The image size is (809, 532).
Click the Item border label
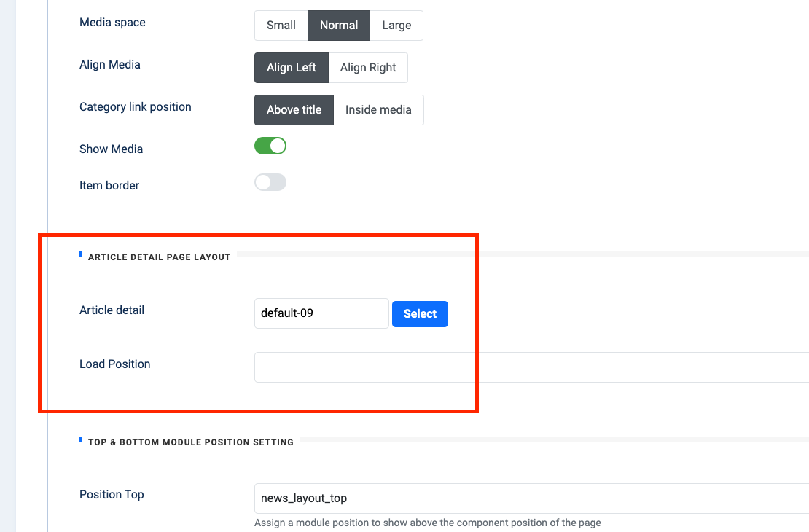coord(109,186)
